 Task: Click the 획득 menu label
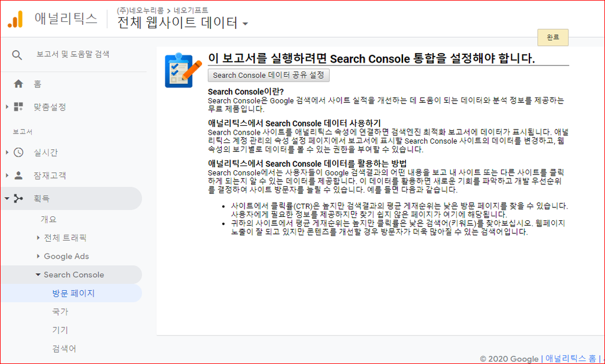coord(42,199)
